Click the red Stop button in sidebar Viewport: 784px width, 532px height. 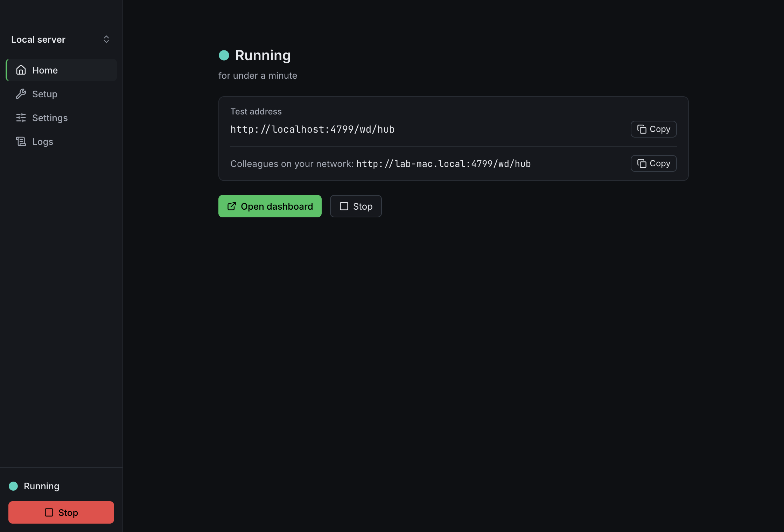pyautogui.click(x=61, y=512)
